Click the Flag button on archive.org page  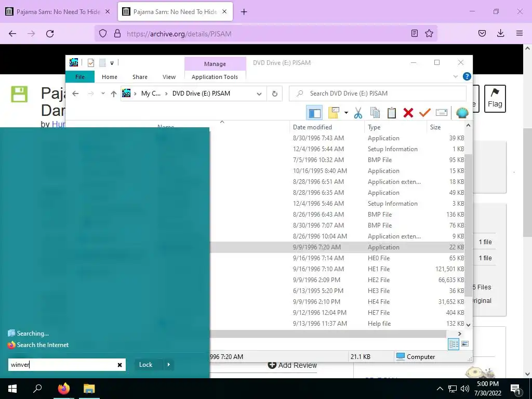point(495,98)
